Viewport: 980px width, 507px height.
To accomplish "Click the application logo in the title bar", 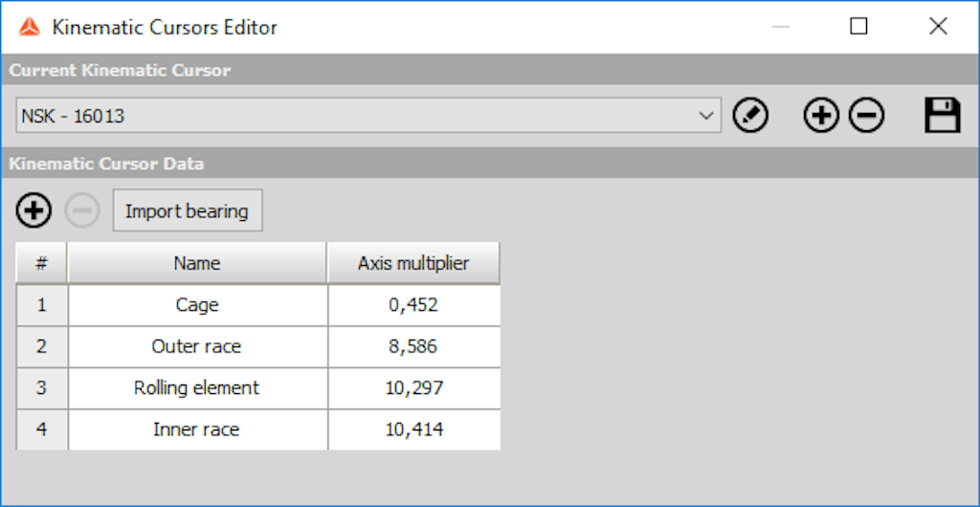I will 29,27.
